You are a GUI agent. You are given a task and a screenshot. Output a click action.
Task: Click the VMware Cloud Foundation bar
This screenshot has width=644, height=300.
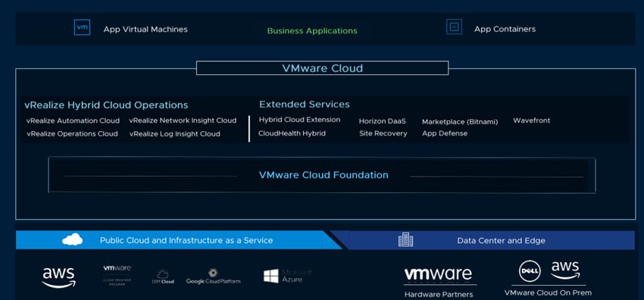point(322,175)
